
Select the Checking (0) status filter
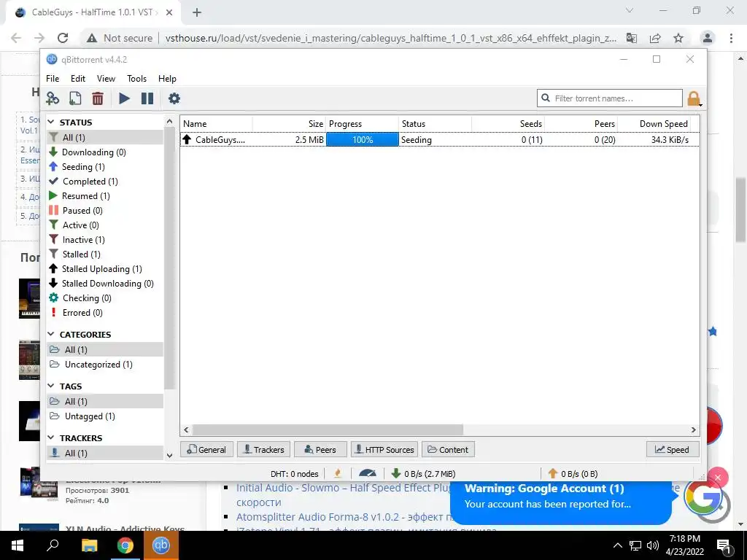105,298
